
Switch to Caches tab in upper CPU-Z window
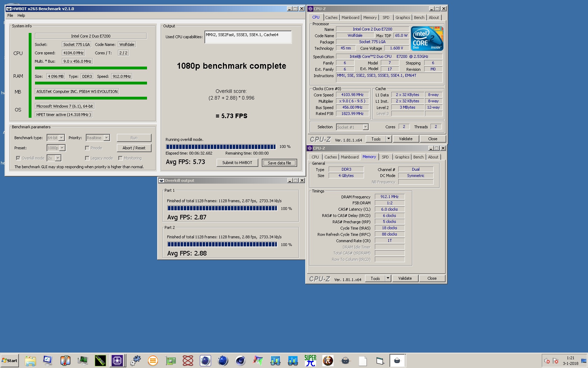(x=331, y=18)
